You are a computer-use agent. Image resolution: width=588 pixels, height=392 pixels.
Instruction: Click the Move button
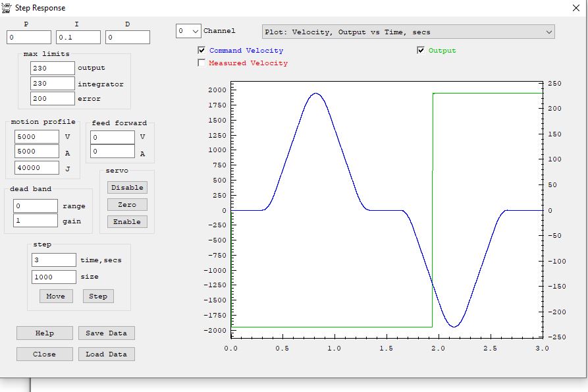55,296
